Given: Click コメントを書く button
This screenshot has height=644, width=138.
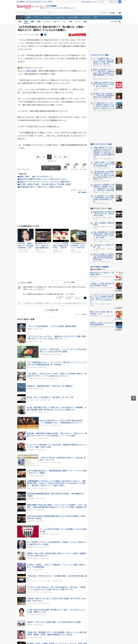Looking at the screenshot, I should 69,282.
